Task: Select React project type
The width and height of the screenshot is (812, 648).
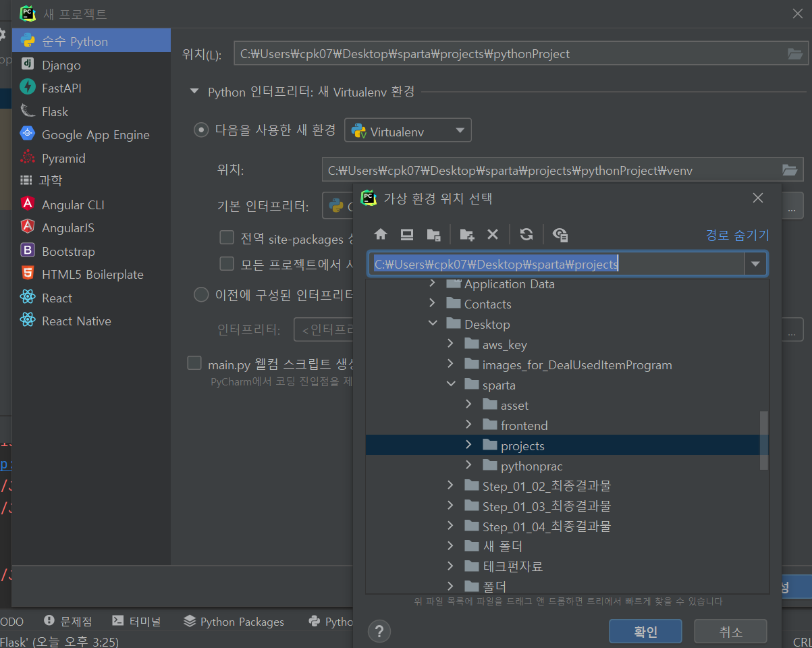Action: tap(92, 298)
